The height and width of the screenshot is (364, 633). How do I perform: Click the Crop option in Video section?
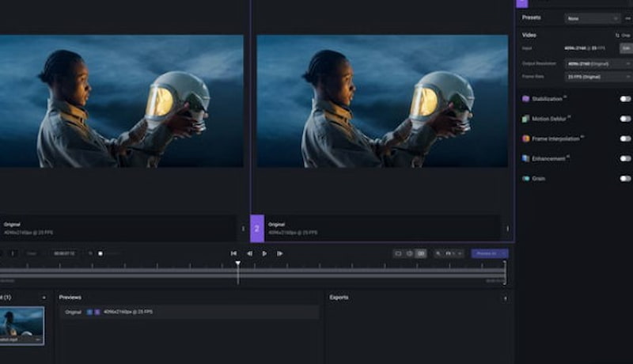coord(623,36)
